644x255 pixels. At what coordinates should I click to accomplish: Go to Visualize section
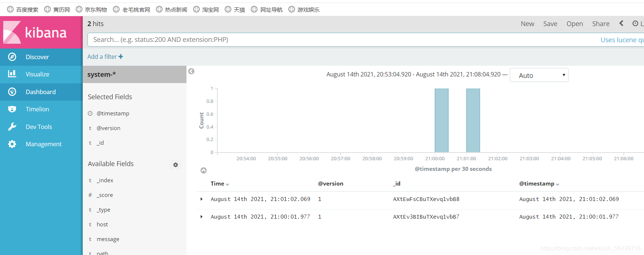click(x=41, y=74)
